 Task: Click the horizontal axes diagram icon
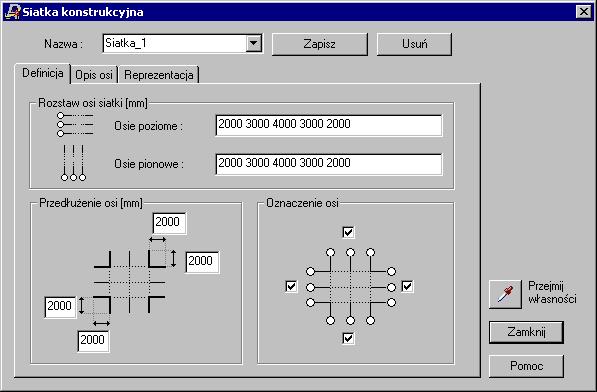tap(75, 124)
